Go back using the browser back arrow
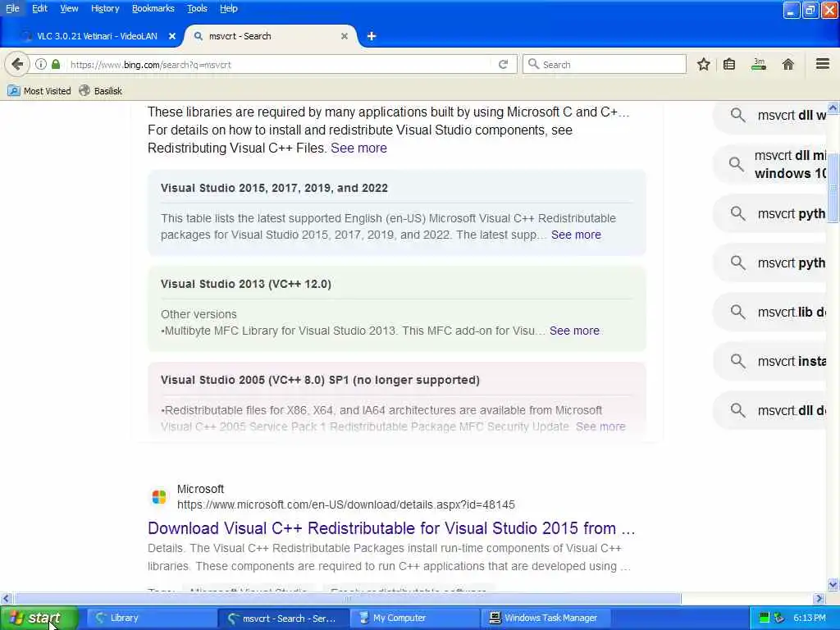Image resolution: width=840 pixels, height=630 pixels. click(17, 64)
